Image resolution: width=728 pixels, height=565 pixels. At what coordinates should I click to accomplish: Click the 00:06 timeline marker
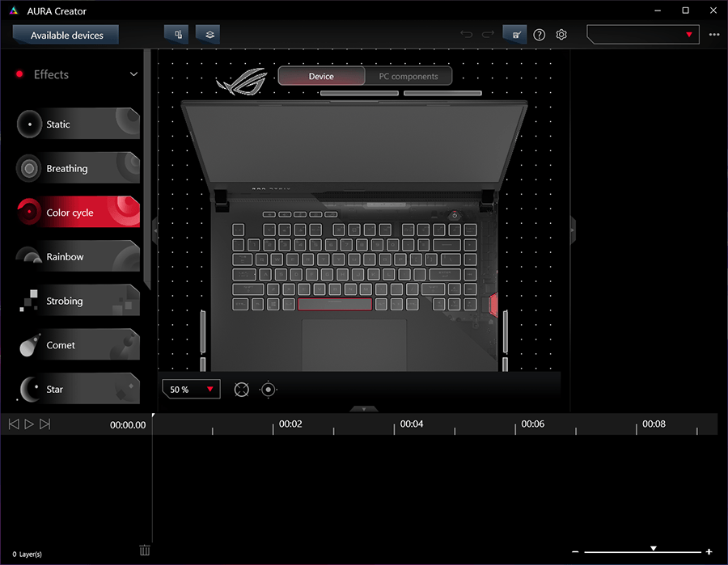click(532, 424)
